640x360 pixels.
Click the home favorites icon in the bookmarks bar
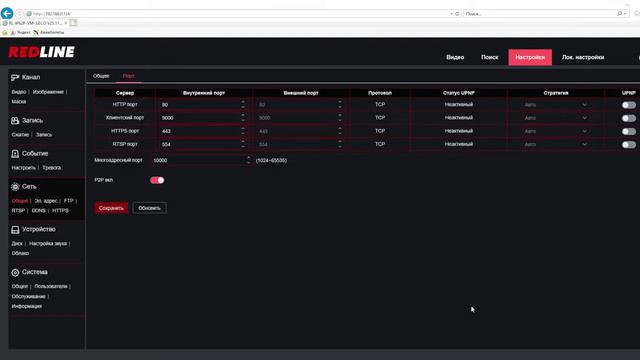(x=5, y=32)
